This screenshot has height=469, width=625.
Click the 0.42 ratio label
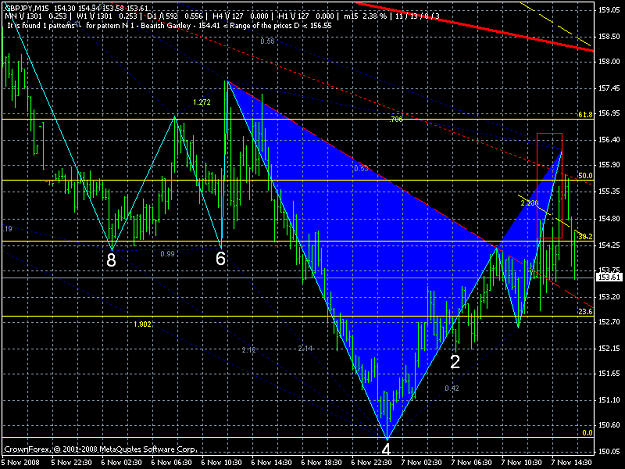pyautogui.click(x=452, y=388)
